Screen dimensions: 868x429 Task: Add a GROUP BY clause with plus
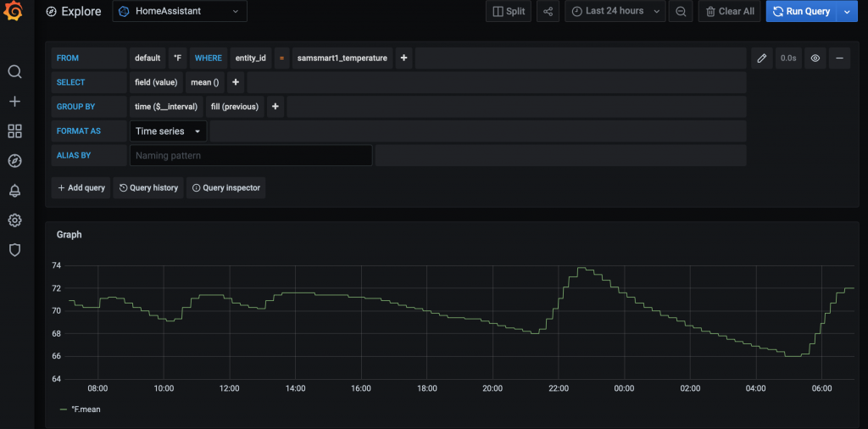275,107
